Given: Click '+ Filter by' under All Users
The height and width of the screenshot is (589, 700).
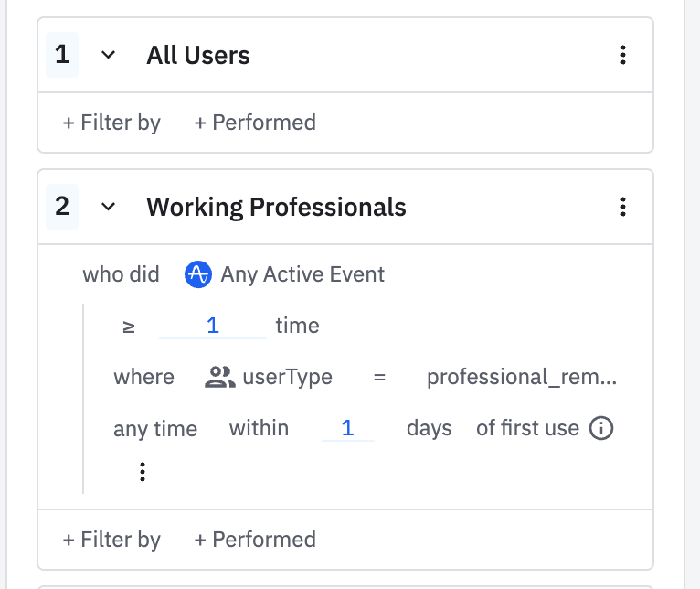Looking at the screenshot, I should coord(111,123).
